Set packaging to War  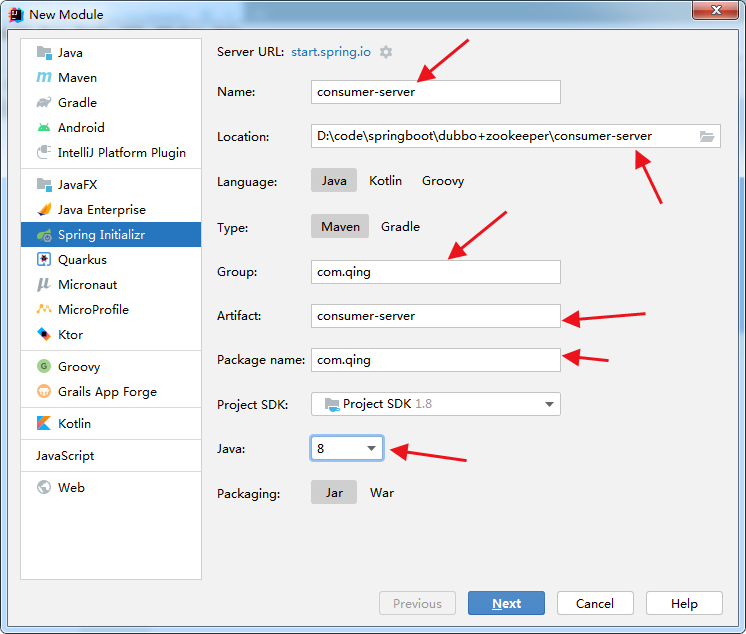pos(382,492)
